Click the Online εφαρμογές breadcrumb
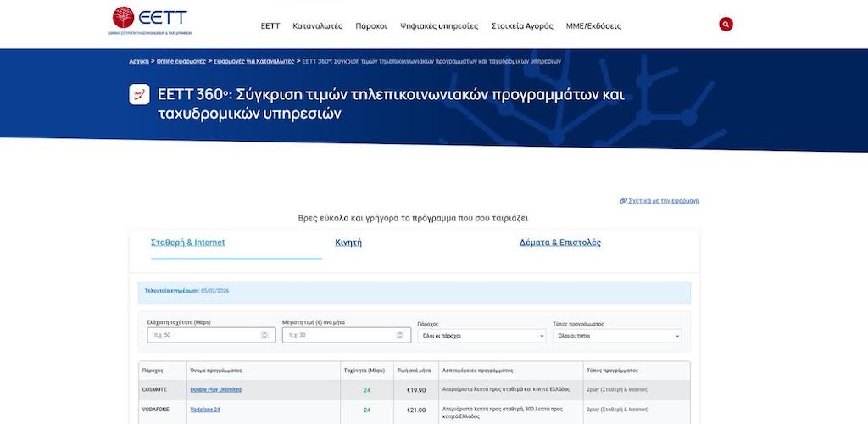This screenshot has height=424, width=868. click(181, 61)
